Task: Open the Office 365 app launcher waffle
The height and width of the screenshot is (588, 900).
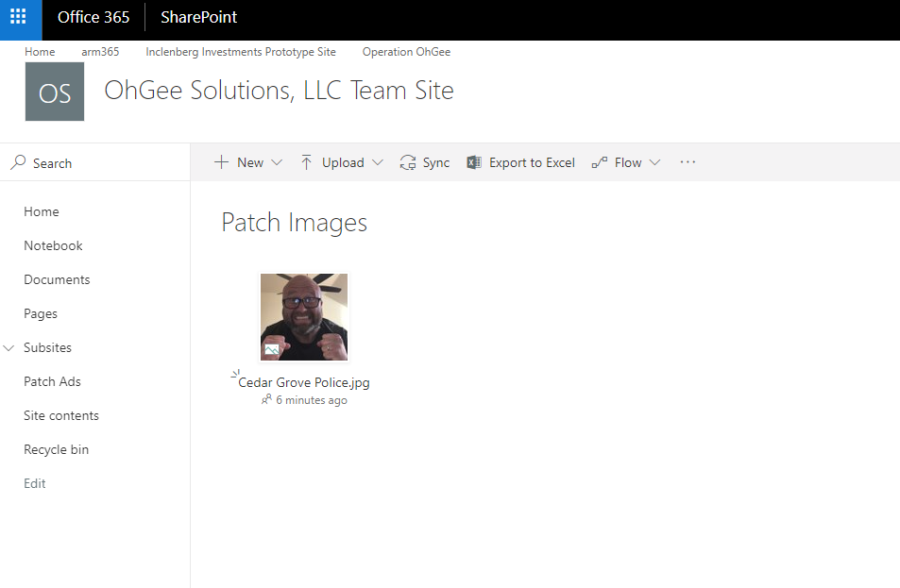Action: (19, 18)
